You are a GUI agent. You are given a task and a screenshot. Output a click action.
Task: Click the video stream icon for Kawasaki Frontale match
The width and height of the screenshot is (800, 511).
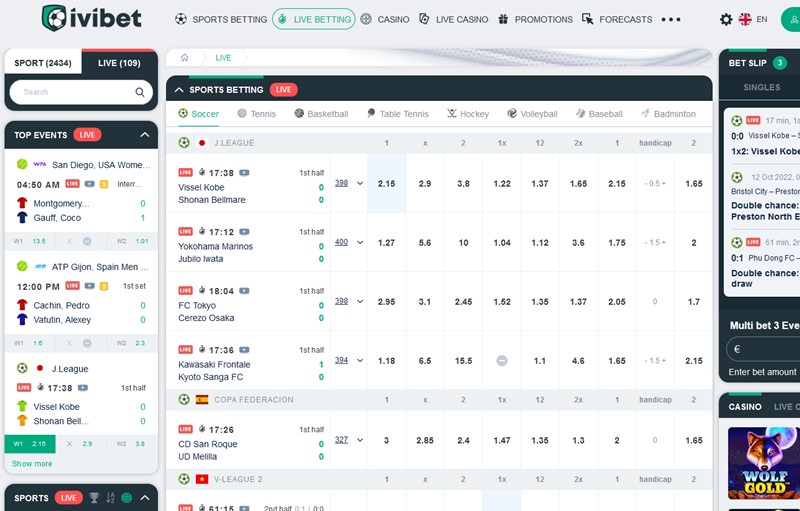[x=244, y=350]
